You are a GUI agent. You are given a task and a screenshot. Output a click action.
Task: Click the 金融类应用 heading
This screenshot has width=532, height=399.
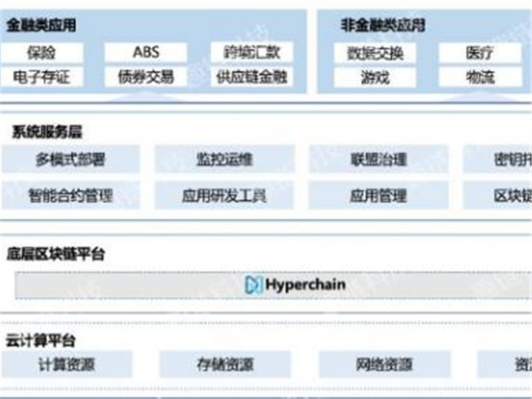(x=41, y=25)
